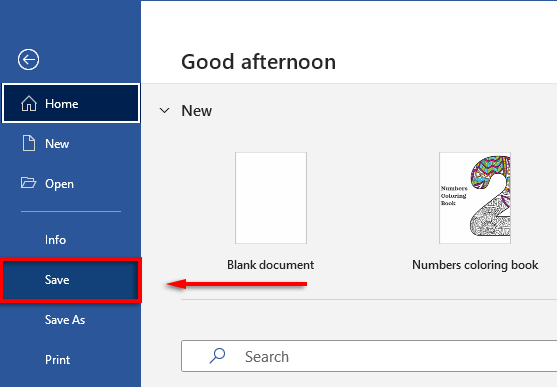Image resolution: width=557 pixels, height=387 pixels.
Task: Click the New section heading
Action: tap(196, 111)
